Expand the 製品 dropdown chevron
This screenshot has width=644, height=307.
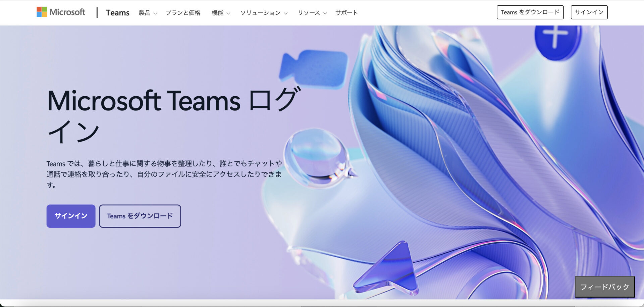155,13
